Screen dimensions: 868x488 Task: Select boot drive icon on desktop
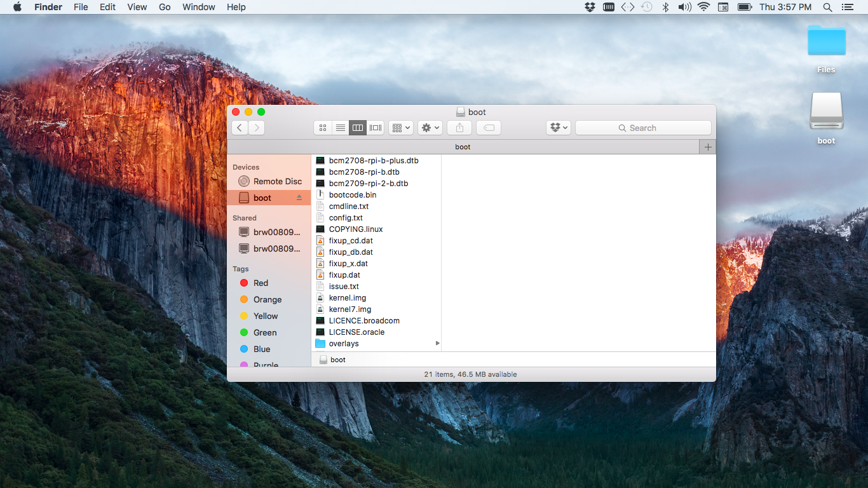coord(826,118)
